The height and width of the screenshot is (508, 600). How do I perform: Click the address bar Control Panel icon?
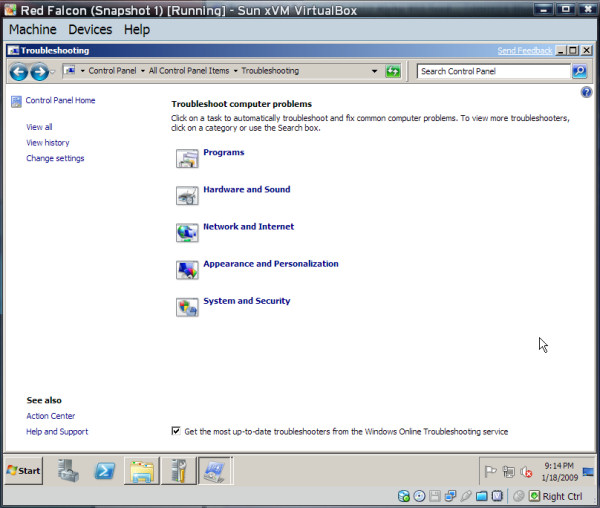70,71
